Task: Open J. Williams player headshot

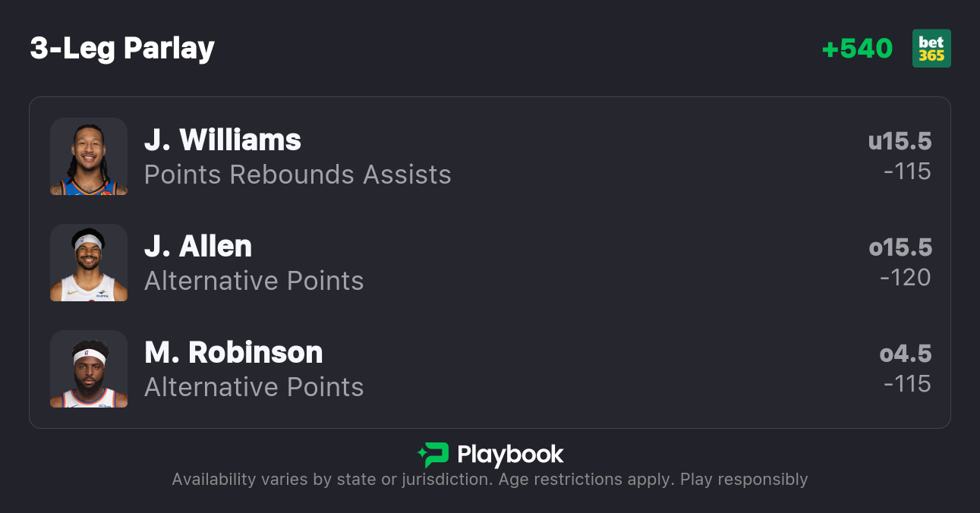Action: point(89,156)
